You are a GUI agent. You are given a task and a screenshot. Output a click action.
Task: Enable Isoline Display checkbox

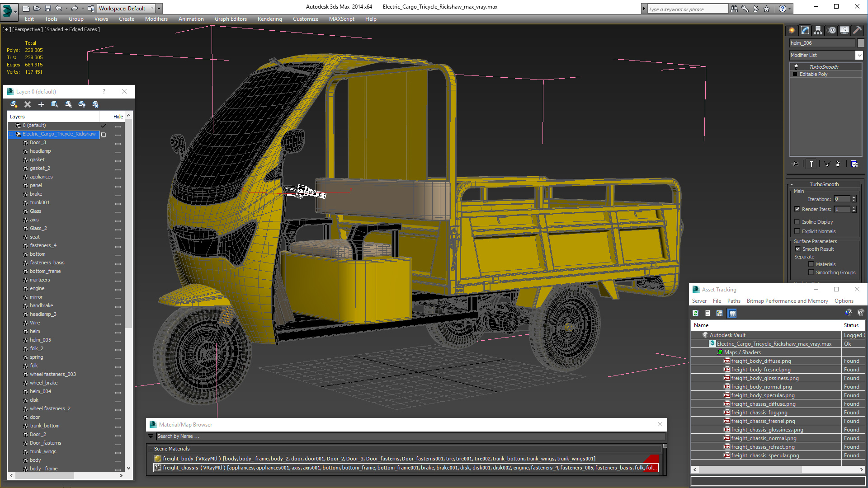point(797,222)
